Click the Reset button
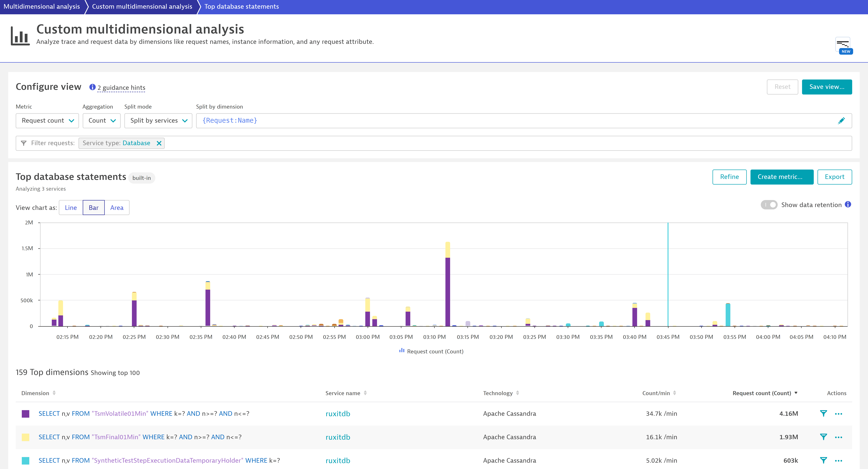This screenshot has width=868, height=469. pyautogui.click(x=782, y=87)
